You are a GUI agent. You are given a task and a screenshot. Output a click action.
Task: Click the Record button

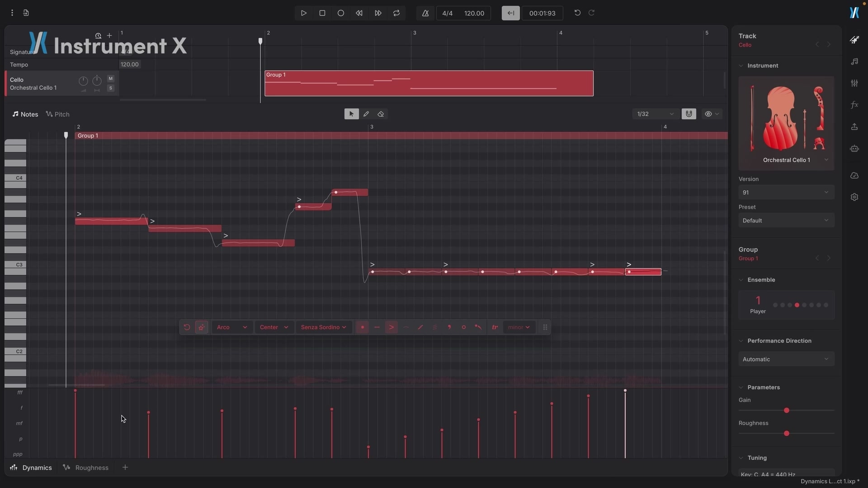click(x=341, y=13)
